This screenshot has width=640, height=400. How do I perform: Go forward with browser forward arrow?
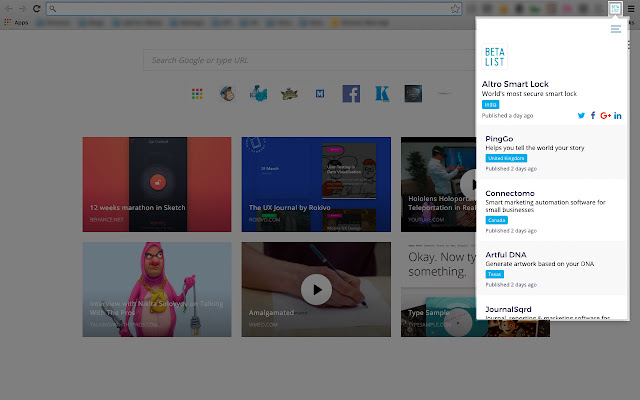pos(22,9)
